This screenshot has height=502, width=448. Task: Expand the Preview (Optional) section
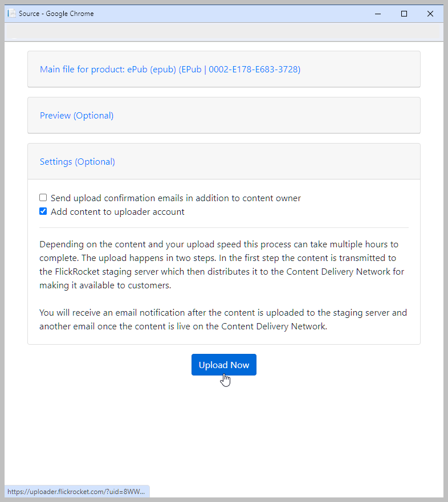(x=76, y=116)
